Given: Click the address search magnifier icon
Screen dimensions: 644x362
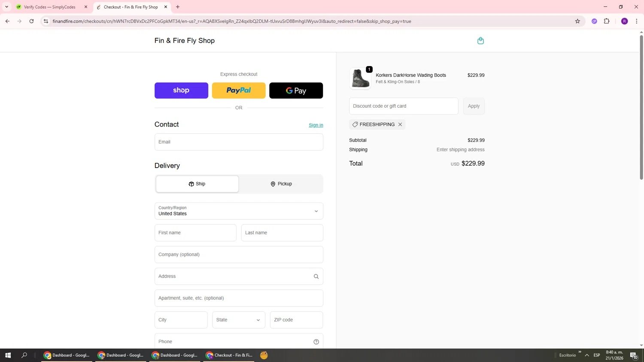Looking at the screenshot, I should tap(316, 277).
